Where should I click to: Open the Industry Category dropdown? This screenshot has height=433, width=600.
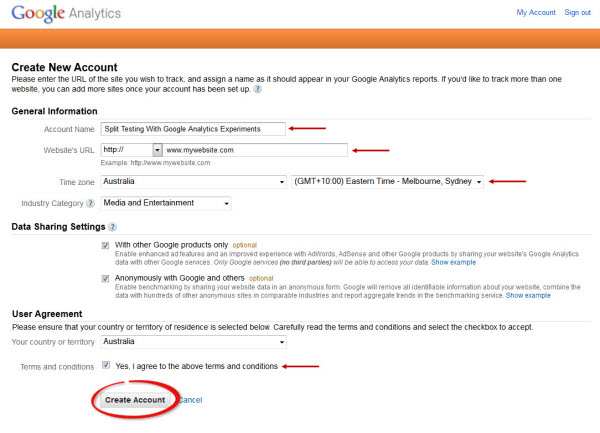click(166, 203)
